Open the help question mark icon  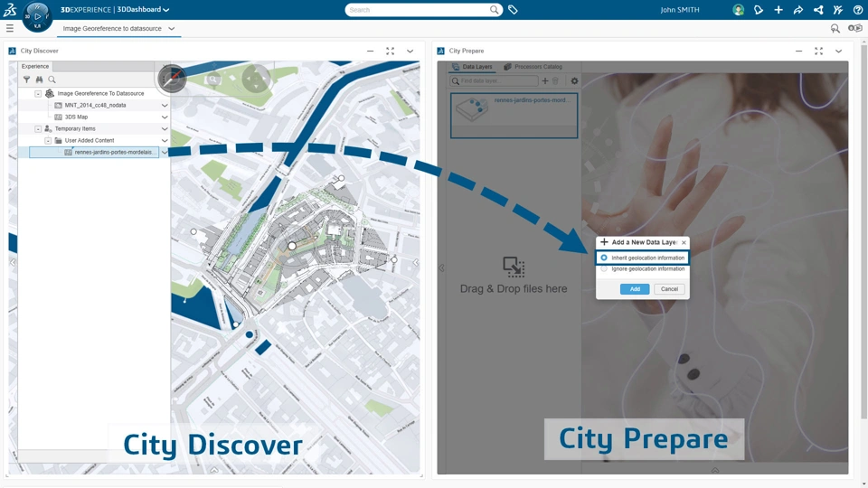857,10
